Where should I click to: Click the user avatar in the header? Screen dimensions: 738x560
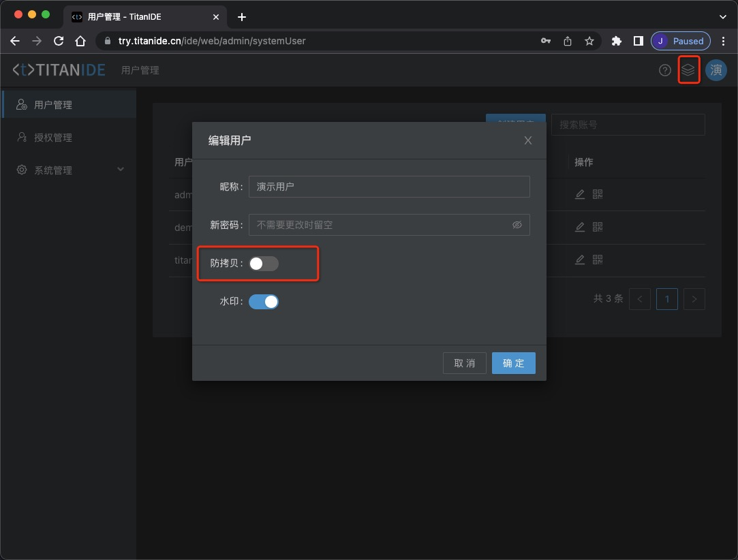(x=716, y=69)
